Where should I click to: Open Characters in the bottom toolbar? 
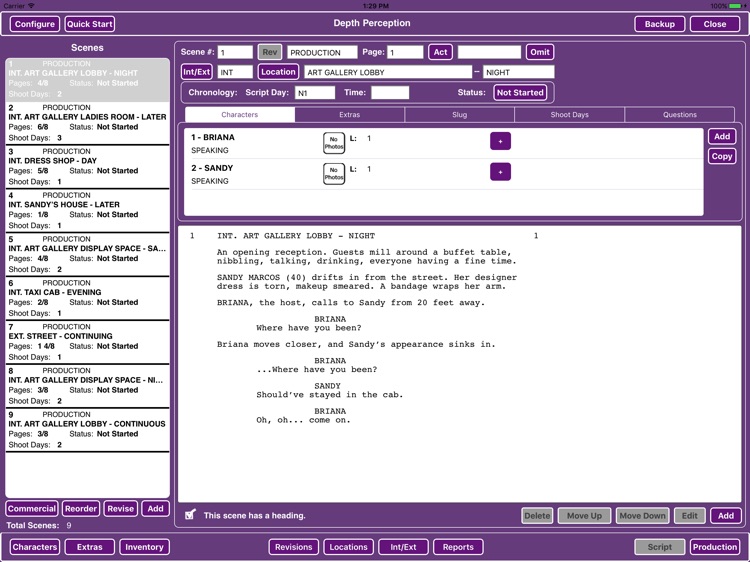click(x=35, y=547)
